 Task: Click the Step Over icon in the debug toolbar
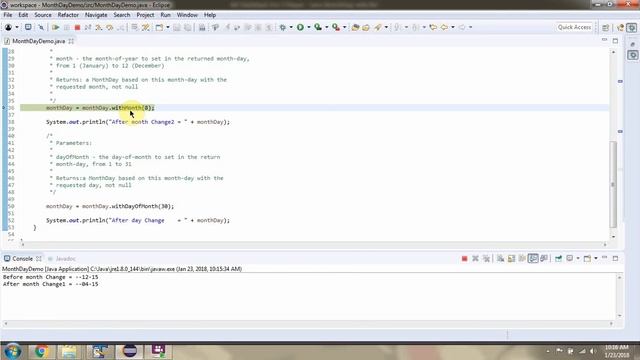tap(109, 27)
